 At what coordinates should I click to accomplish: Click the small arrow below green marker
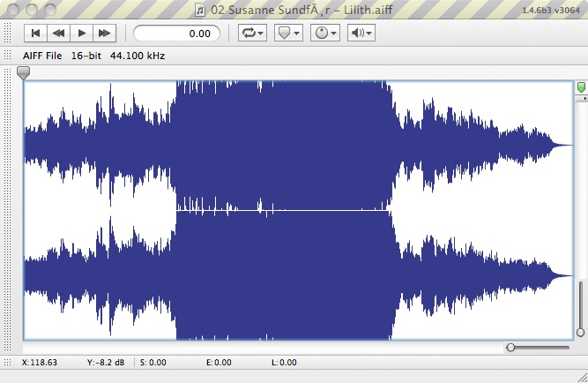point(584,98)
